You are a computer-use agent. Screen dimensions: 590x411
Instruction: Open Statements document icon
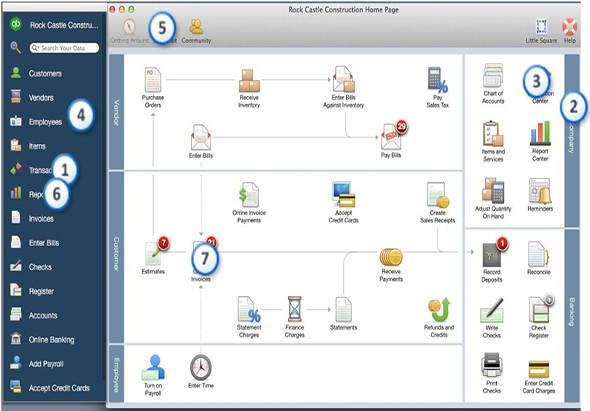click(344, 309)
